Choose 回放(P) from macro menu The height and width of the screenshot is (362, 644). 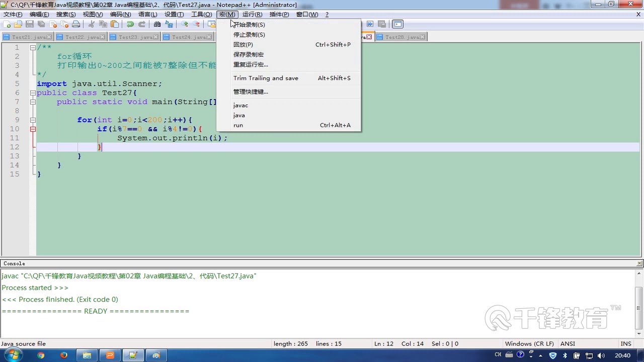click(x=289, y=45)
